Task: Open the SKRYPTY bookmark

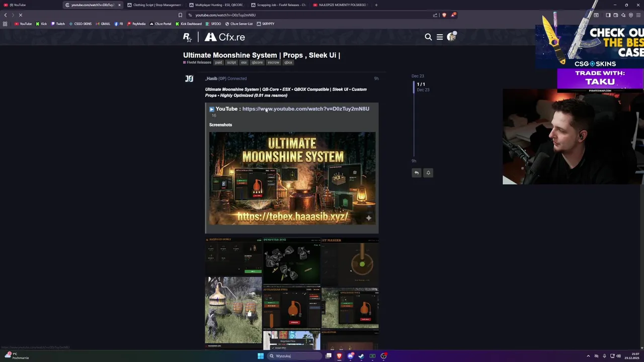Action: 266,24
